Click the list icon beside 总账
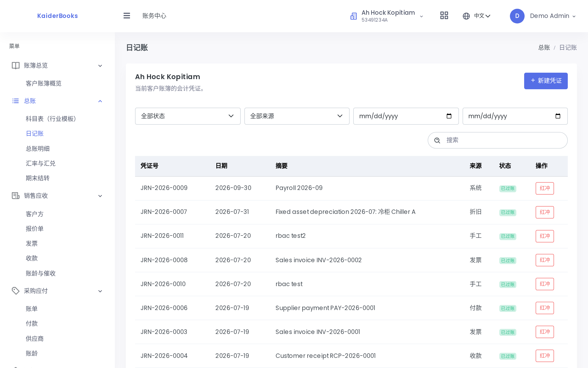The width and height of the screenshot is (588, 368). pyautogui.click(x=16, y=101)
